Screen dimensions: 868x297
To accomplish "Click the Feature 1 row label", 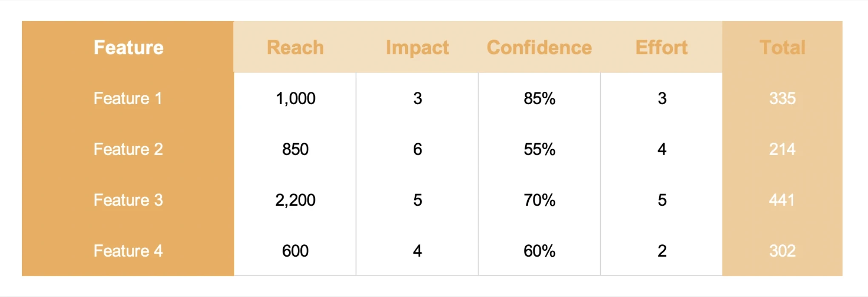I will (128, 98).
